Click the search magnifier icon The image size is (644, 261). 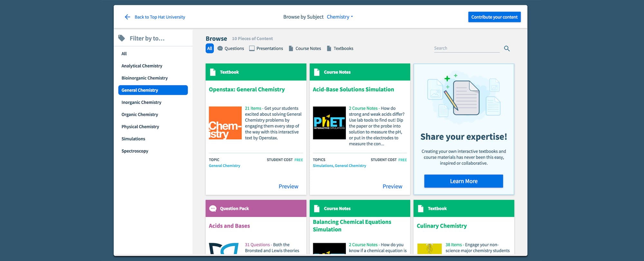click(x=507, y=49)
